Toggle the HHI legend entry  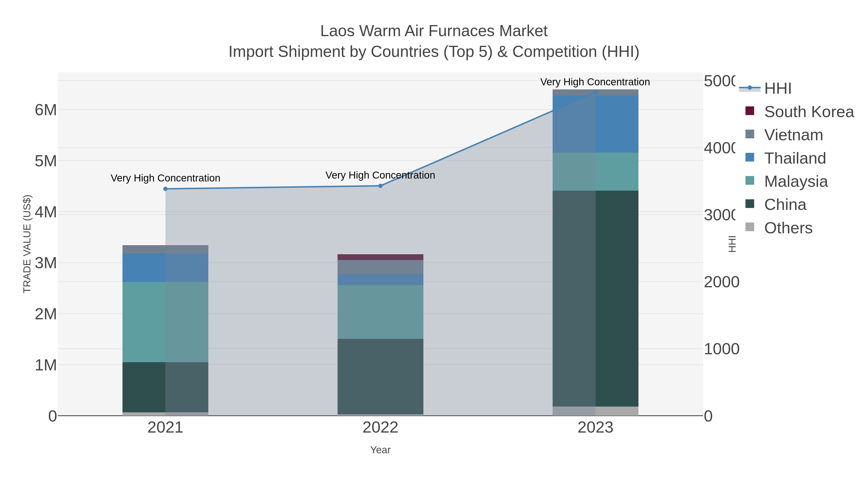[x=765, y=88]
